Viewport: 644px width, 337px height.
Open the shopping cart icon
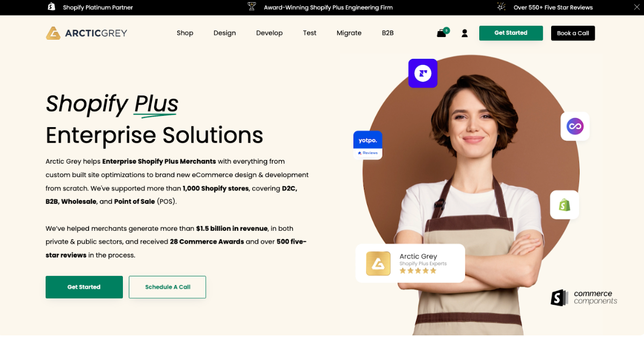(x=442, y=33)
